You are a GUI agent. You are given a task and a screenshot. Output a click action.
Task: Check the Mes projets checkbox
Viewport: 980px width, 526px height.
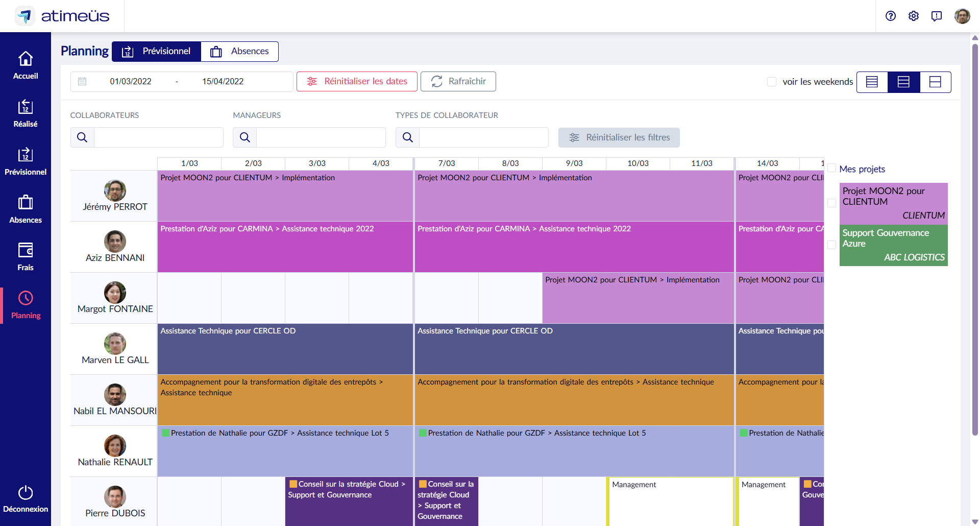[832, 168]
